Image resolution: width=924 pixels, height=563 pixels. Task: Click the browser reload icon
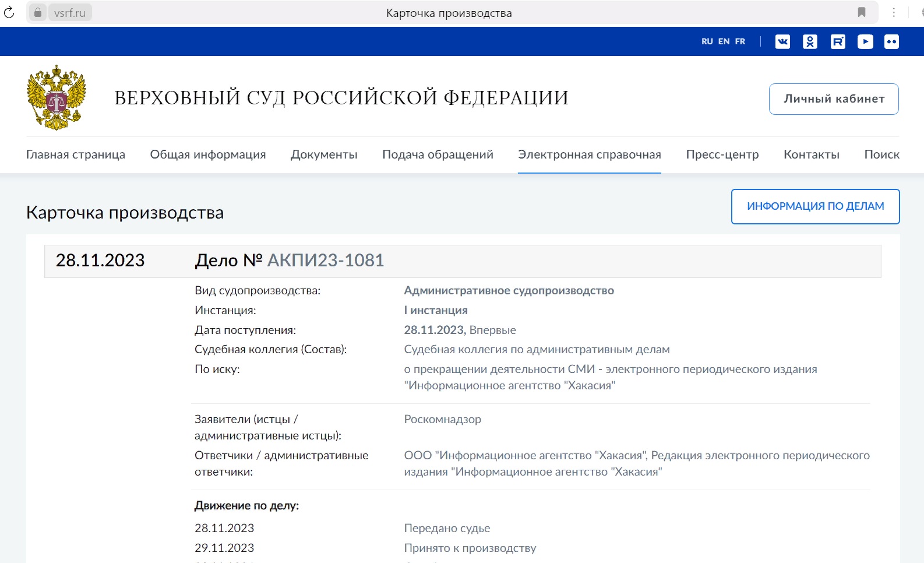(x=9, y=12)
